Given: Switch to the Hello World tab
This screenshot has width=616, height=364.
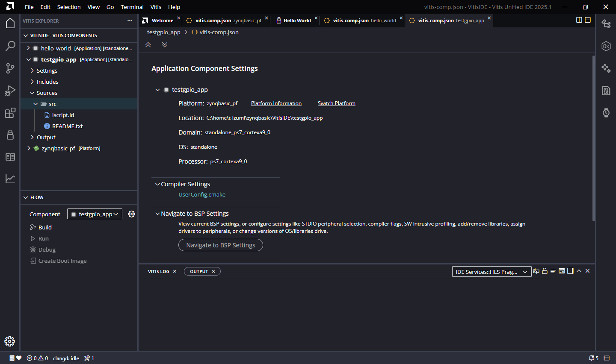Looking at the screenshot, I should (x=296, y=21).
